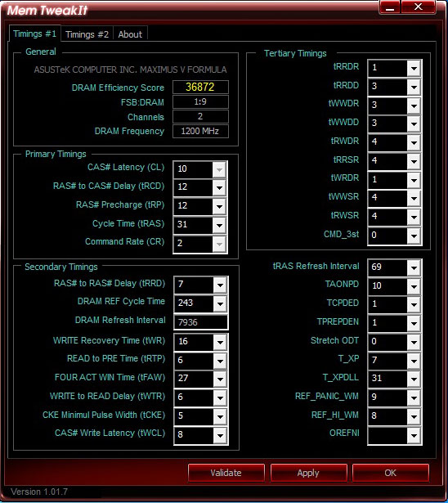Expand the Cycle Time (tRAS) dropdown
Viewport: 448px width, 503px height.
click(x=219, y=225)
